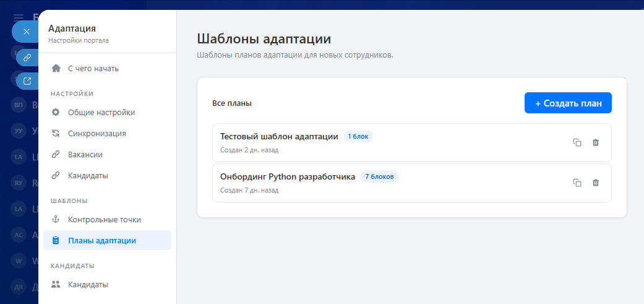
Task: Click the open in new window icon
Action: tap(27, 80)
